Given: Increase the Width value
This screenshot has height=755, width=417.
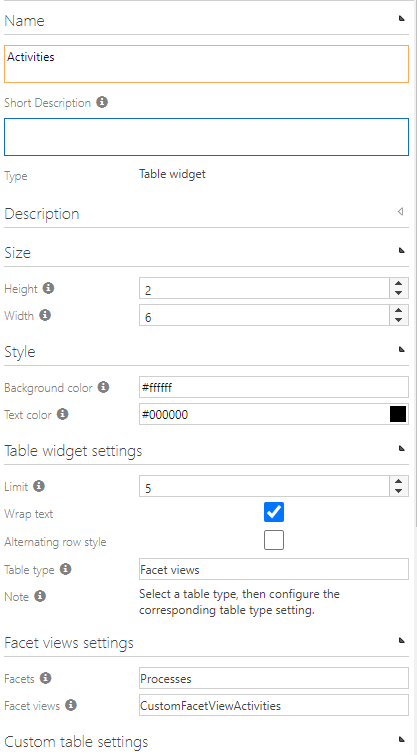Looking at the screenshot, I should [x=398, y=311].
